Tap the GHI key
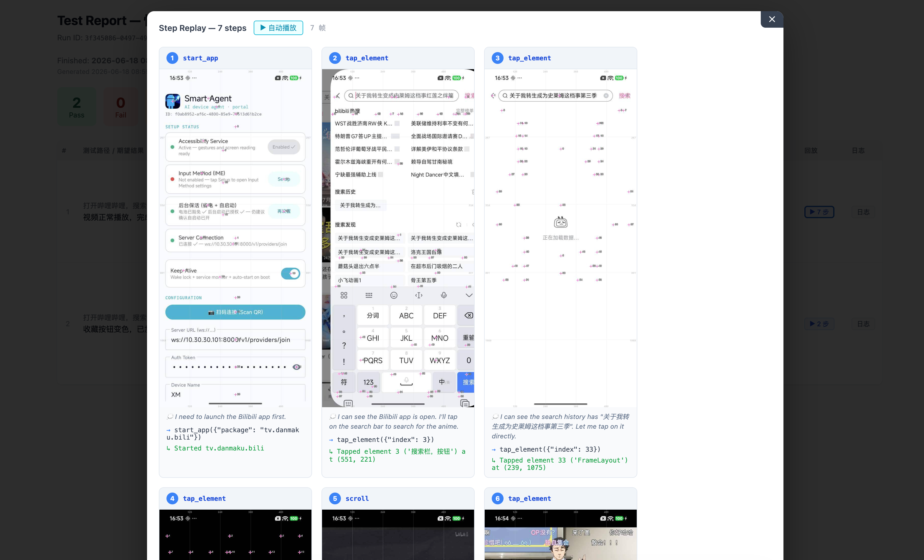Image resolution: width=924 pixels, height=560 pixels. (x=373, y=338)
